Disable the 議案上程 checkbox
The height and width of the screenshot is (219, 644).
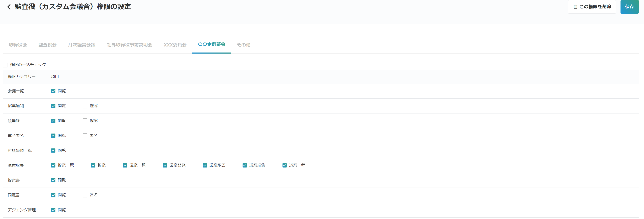click(x=284, y=165)
